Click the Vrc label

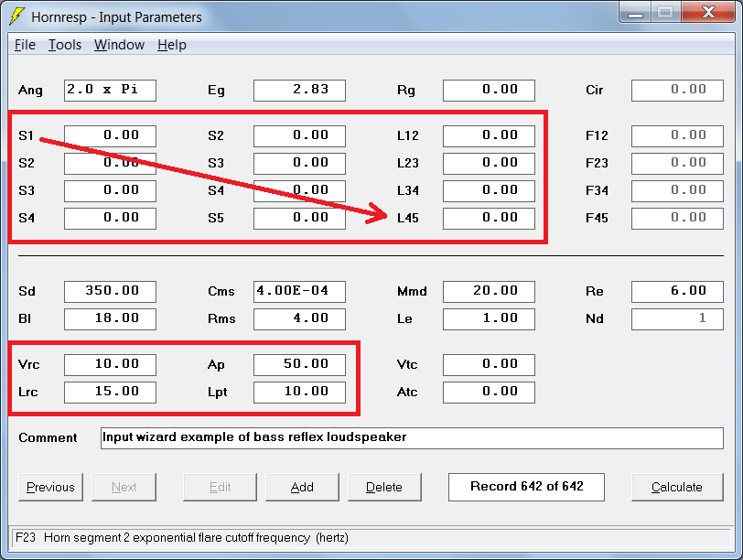pyautogui.click(x=29, y=365)
